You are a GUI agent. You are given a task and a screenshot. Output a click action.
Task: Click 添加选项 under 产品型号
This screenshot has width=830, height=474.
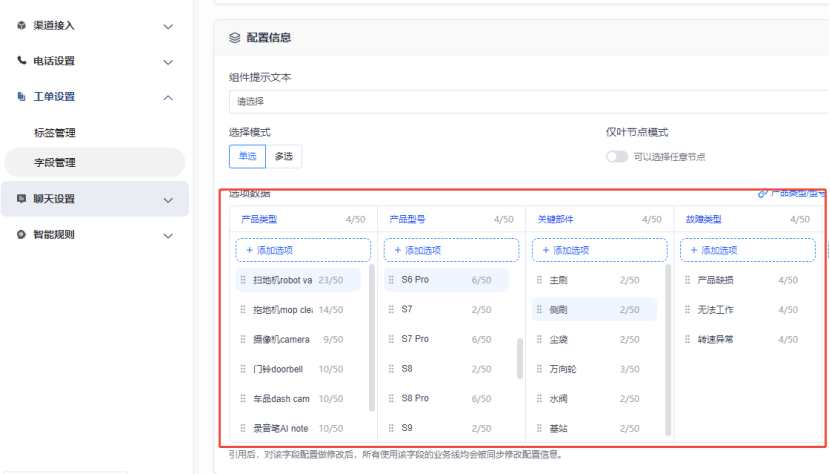click(x=452, y=250)
